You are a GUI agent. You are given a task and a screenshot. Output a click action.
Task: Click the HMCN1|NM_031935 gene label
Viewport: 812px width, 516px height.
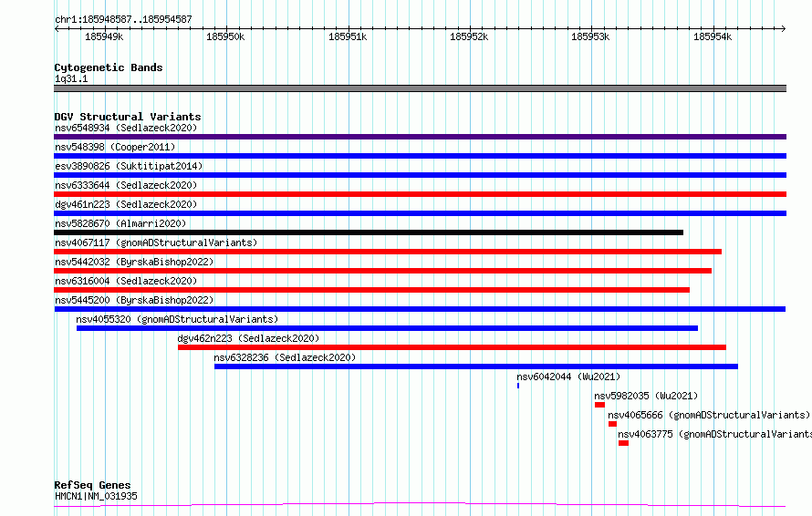coord(97,496)
